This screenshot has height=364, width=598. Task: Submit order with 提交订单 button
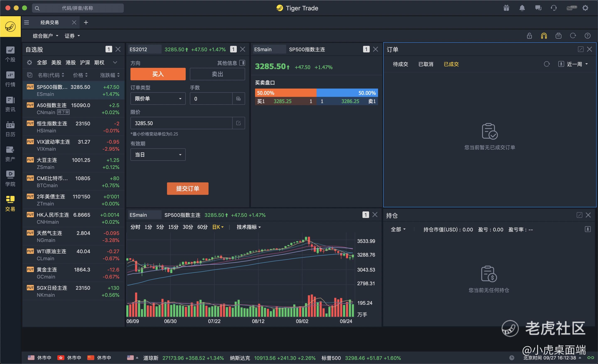(x=188, y=189)
